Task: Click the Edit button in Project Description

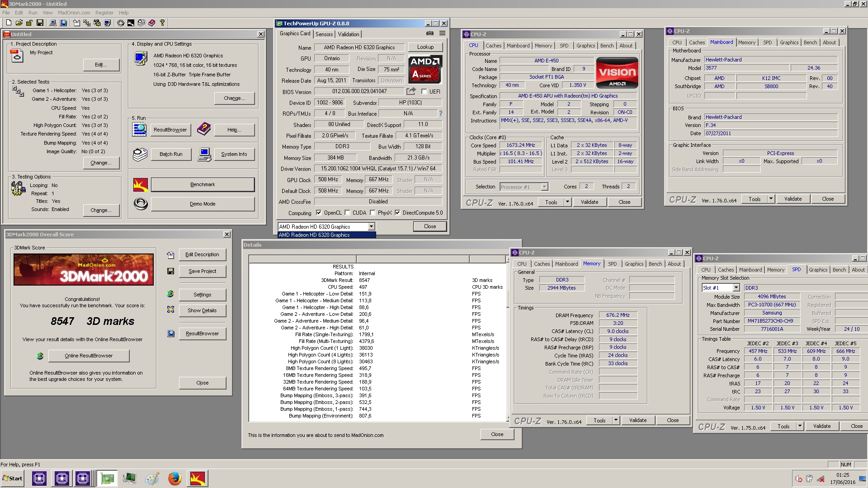Action: [101, 65]
